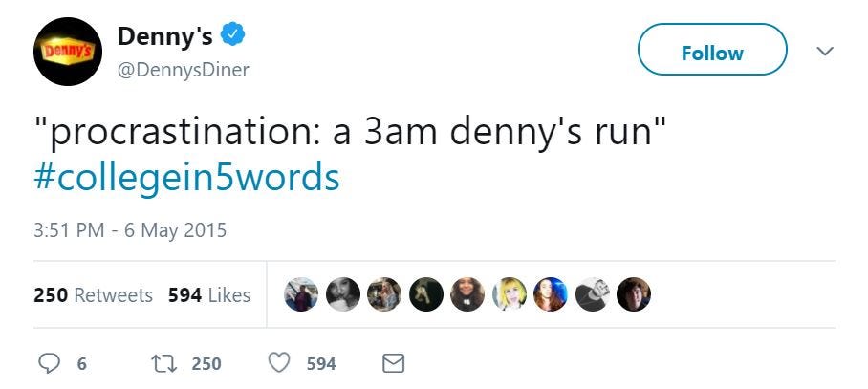Follow the Denny's account
The height and width of the screenshot is (389, 868).
711,51
